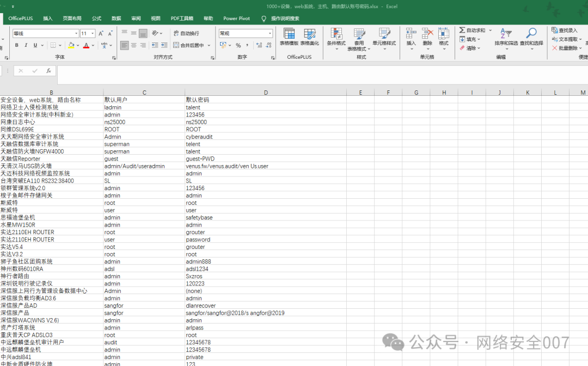Screen dimensions: 588x366
Task: Toggle bold formatting
Action: point(16,45)
